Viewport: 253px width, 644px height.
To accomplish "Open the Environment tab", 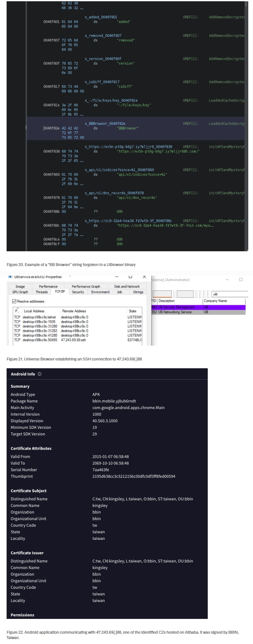I will [100, 292].
